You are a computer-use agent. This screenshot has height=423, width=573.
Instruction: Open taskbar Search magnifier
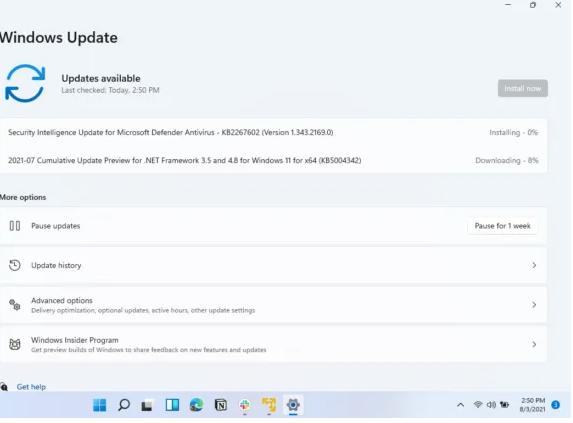click(x=124, y=405)
